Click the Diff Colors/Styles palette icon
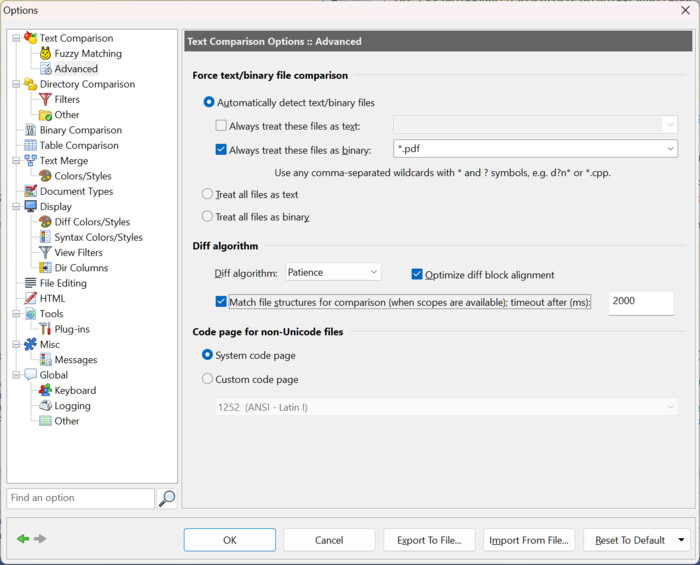This screenshot has height=565, width=700. (x=45, y=222)
